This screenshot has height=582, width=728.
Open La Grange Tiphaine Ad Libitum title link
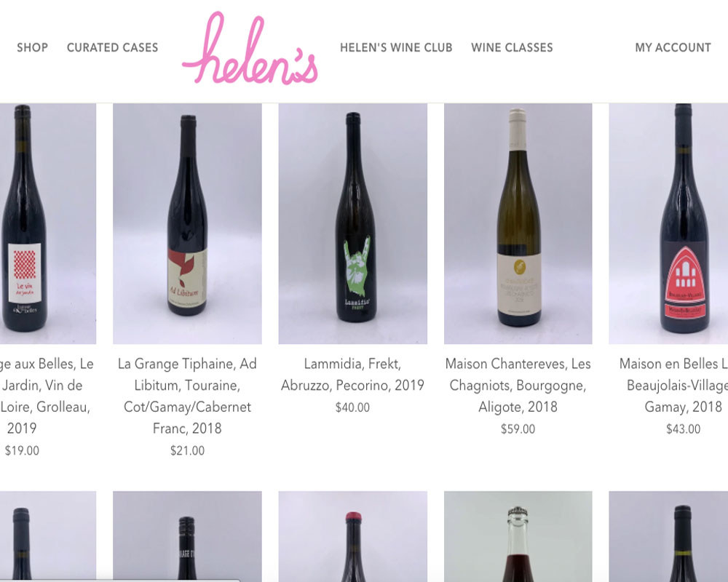pyautogui.click(x=187, y=396)
